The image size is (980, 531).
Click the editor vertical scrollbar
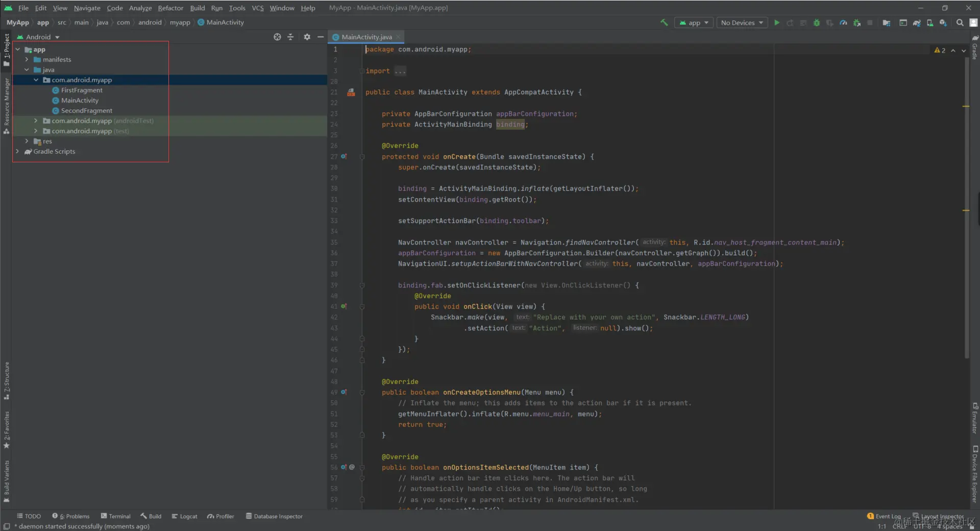click(x=966, y=204)
